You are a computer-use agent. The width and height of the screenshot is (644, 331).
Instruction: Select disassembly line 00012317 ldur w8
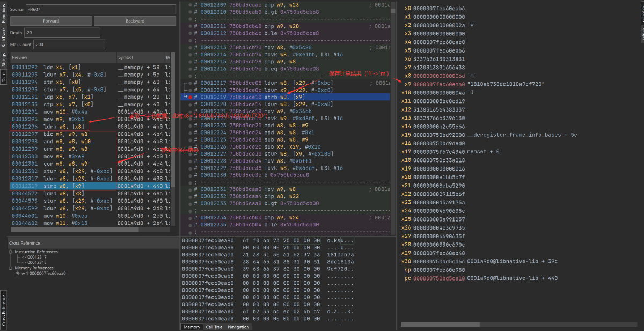click(285, 83)
